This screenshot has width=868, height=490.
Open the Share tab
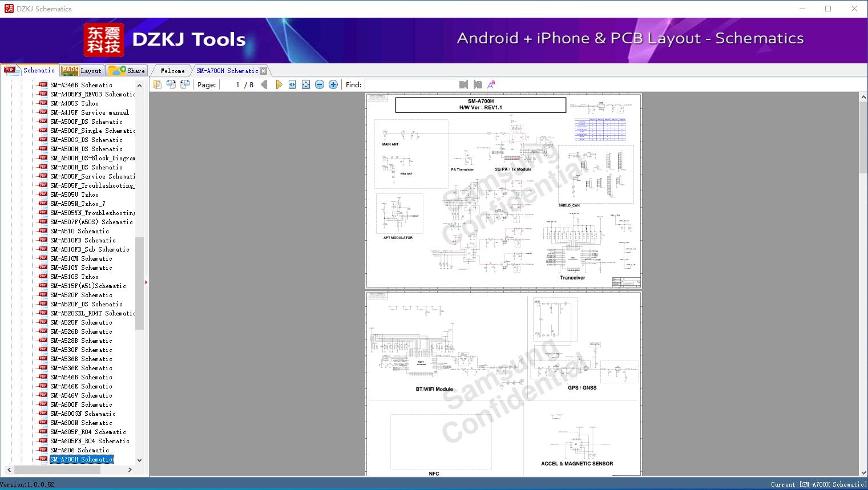pyautogui.click(x=127, y=71)
